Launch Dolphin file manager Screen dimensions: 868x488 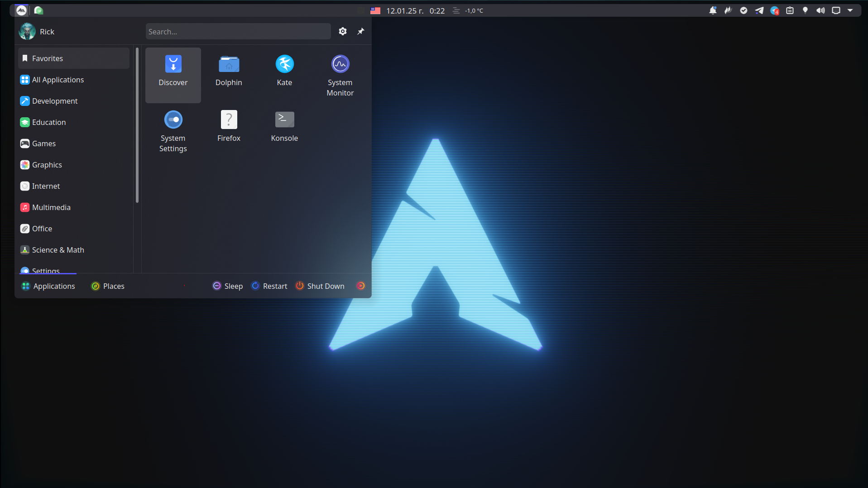(229, 71)
